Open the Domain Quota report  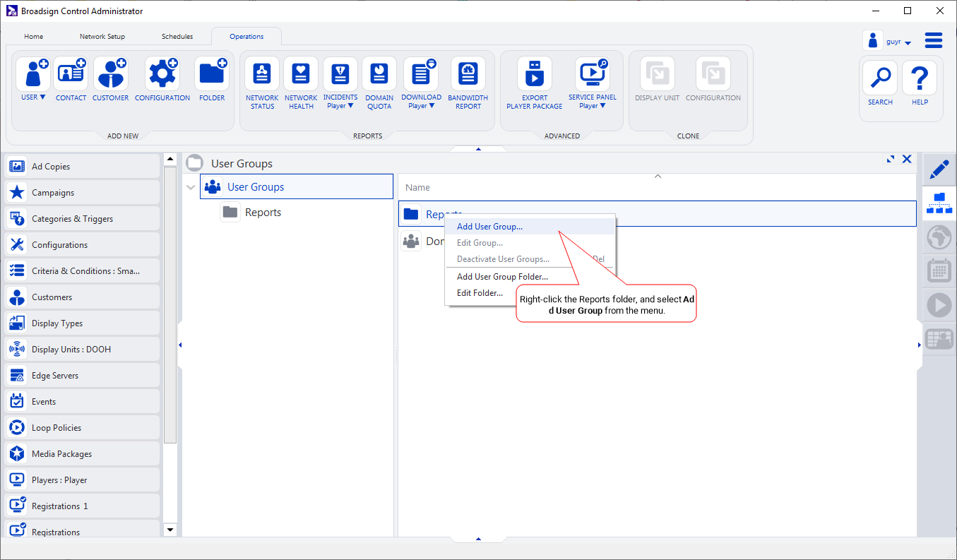click(x=379, y=74)
